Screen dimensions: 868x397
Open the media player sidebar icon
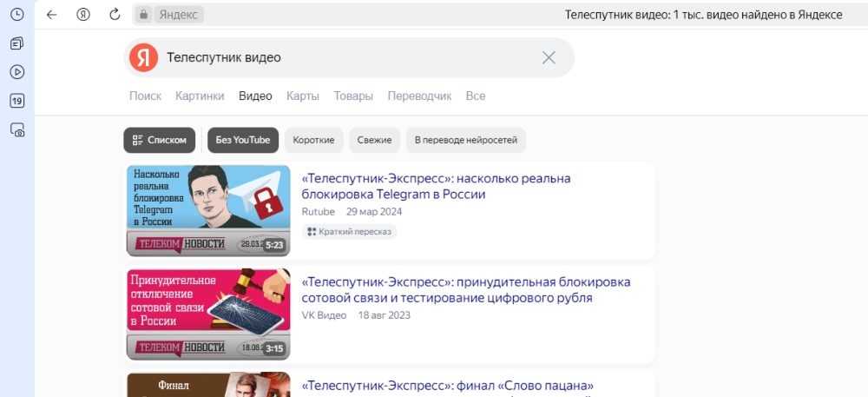click(x=17, y=72)
